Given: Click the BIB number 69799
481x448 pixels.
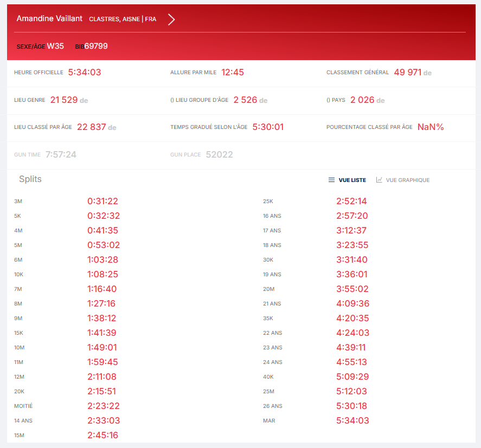Looking at the screenshot, I should (96, 46).
